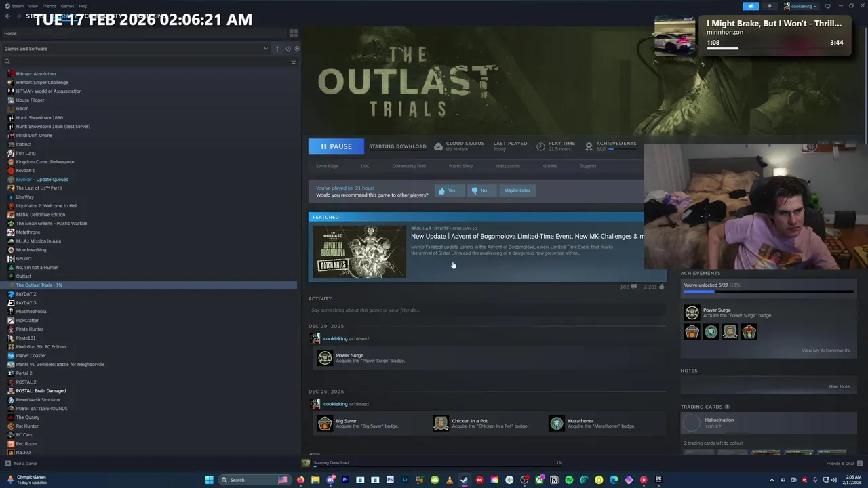Click the Play Time clock icon
Viewport: 868px width, 488px height.
[x=540, y=146]
